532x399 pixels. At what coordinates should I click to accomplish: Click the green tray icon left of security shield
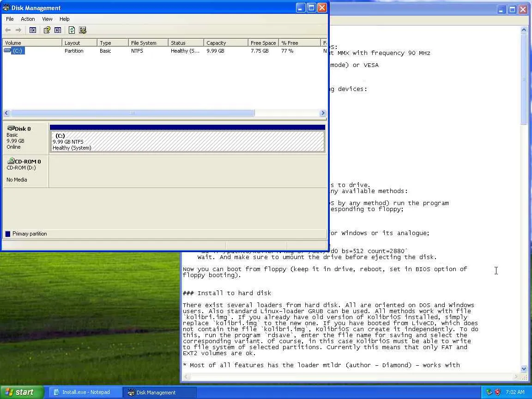pyautogui.click(x=489, y=392)
